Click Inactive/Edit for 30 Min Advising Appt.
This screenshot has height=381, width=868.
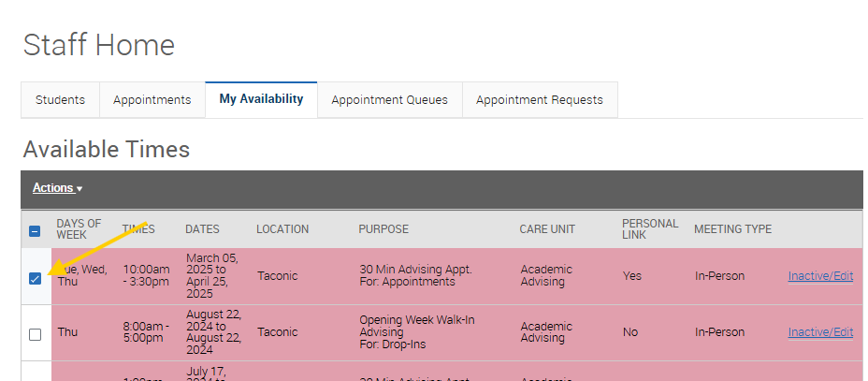(820, 276)
